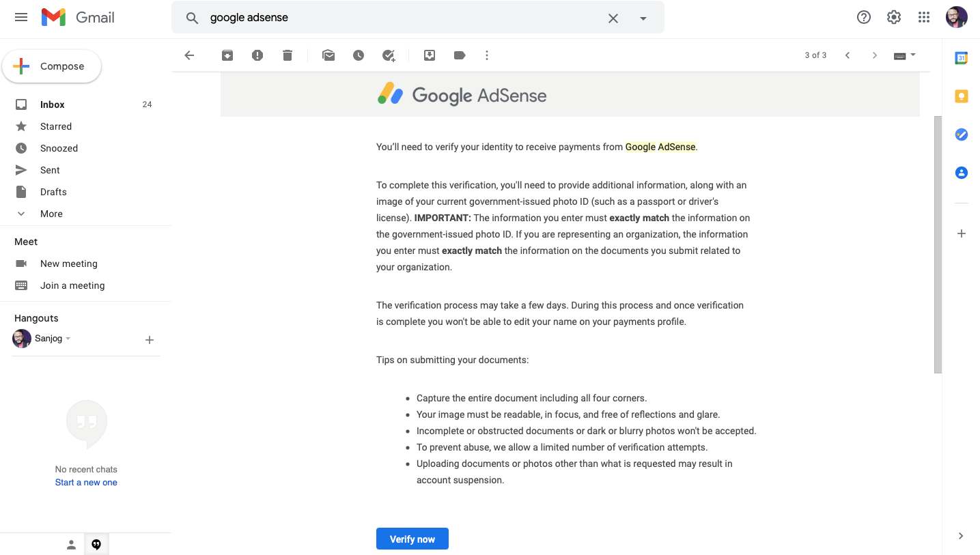The image size is (980, 555).
Task: Open the More options three-dot menu
Action: point(487,55)
